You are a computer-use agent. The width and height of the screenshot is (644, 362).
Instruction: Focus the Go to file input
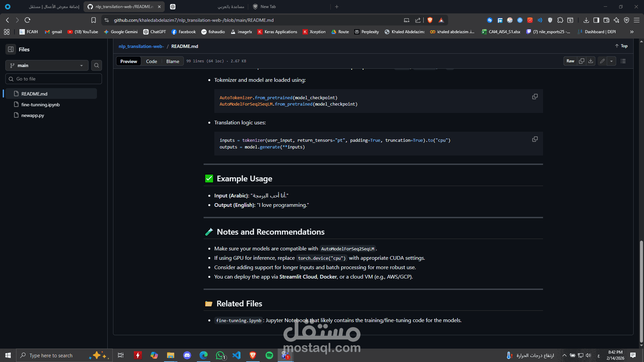[x=54, y=79]
